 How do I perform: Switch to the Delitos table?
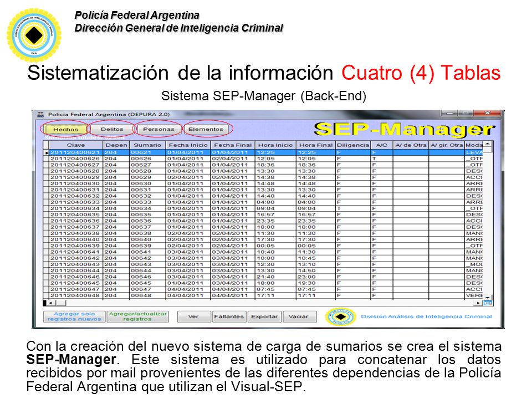click(112, 129)
